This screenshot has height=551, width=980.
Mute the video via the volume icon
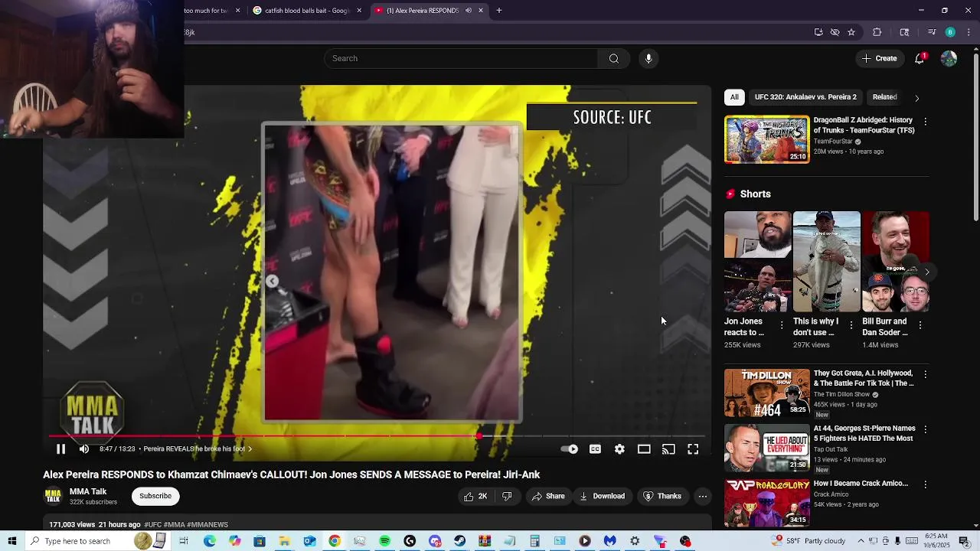(84, 449)
